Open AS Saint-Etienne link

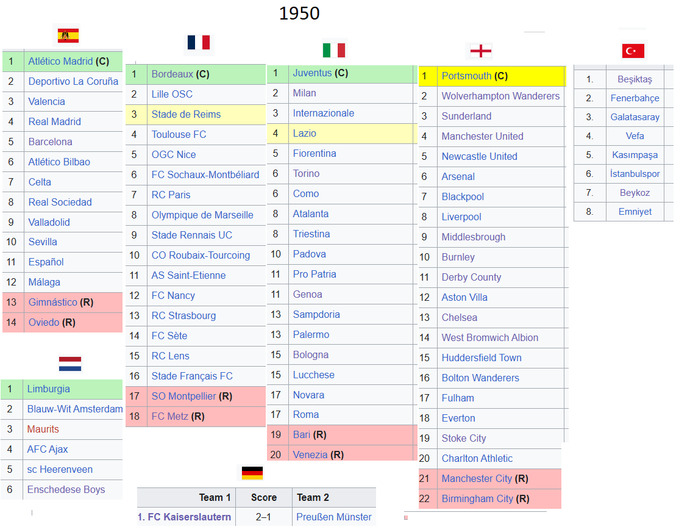(x=188, y=275)
